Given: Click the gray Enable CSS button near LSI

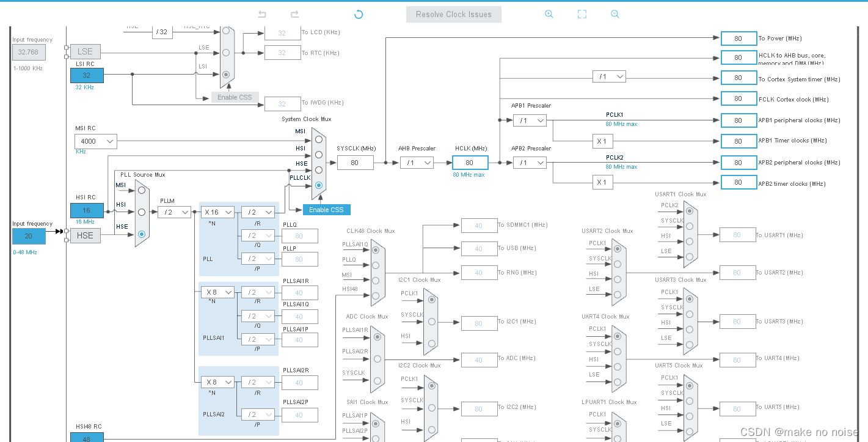Looking at the screenshot, I should tap(235, 97).
